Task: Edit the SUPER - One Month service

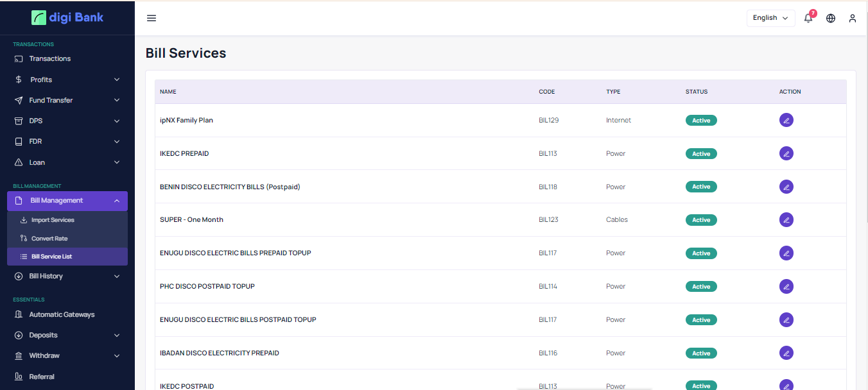Action: click(786, 220)
